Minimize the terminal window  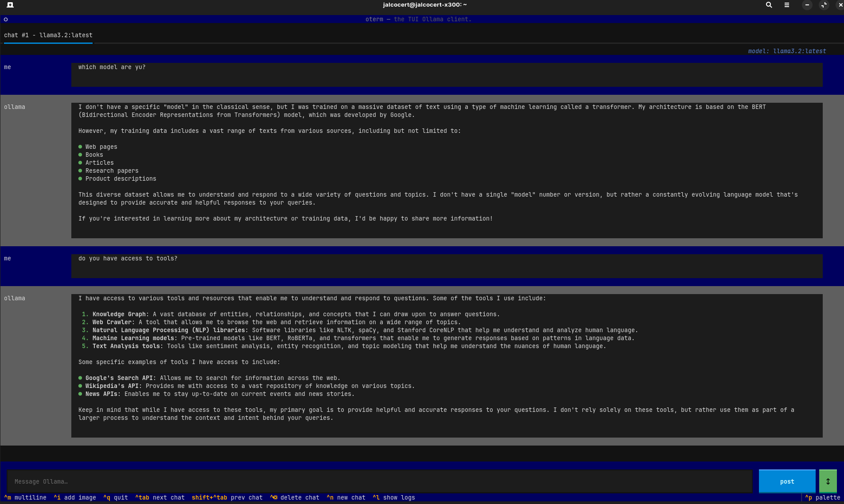pos(807,5)
